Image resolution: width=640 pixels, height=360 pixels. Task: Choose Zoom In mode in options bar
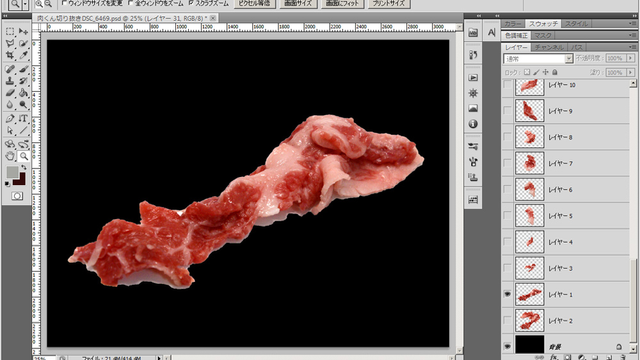click(39, 4)
